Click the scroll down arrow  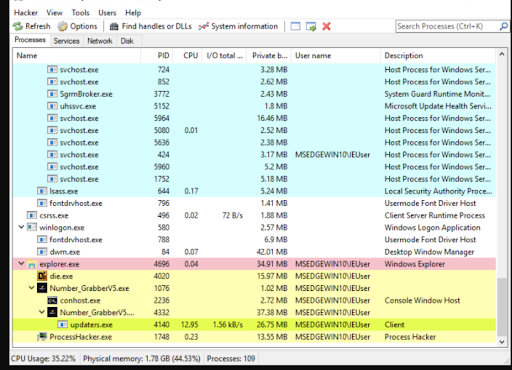(502, 341)
